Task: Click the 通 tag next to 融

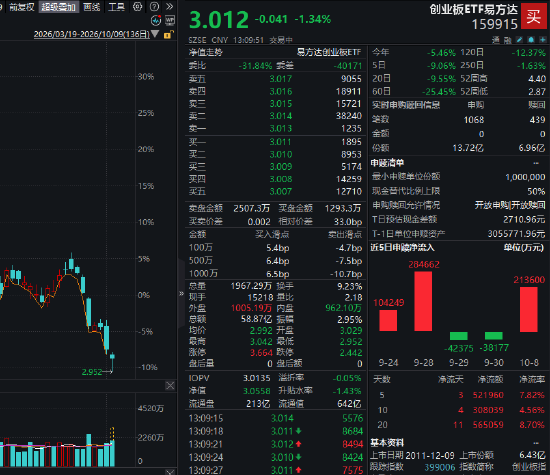Action: coord(496,40)
